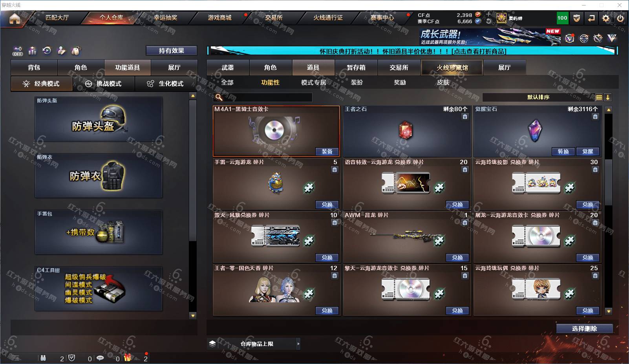
Task: Refresh CF points with the reload icon
Action: (x=488, y=21)
